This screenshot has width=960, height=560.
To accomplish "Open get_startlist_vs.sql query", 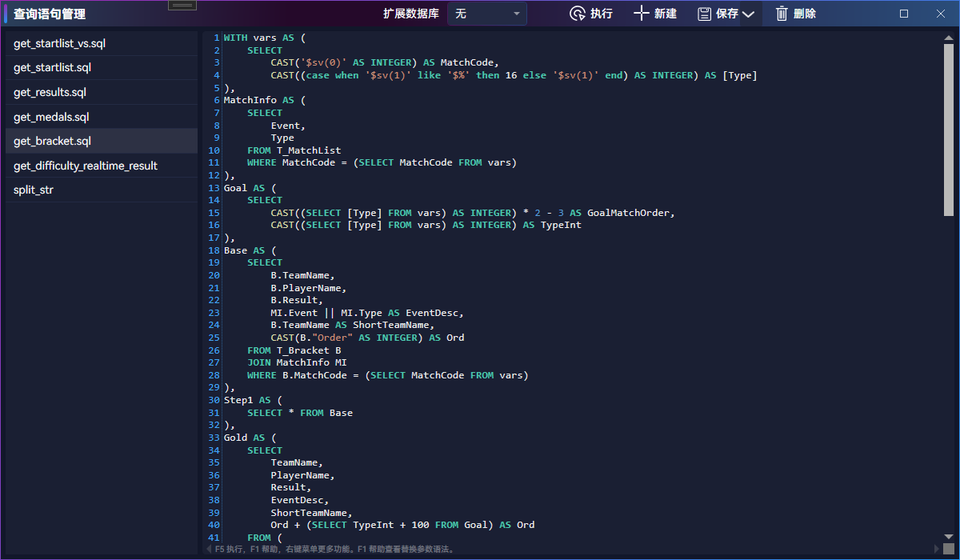I will [102, 43].
